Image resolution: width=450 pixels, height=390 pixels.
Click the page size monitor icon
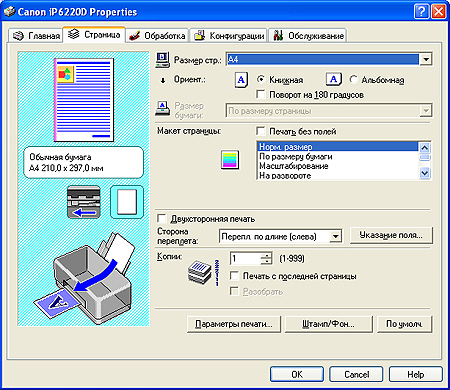pyautogui.click(x=163, y=60)
